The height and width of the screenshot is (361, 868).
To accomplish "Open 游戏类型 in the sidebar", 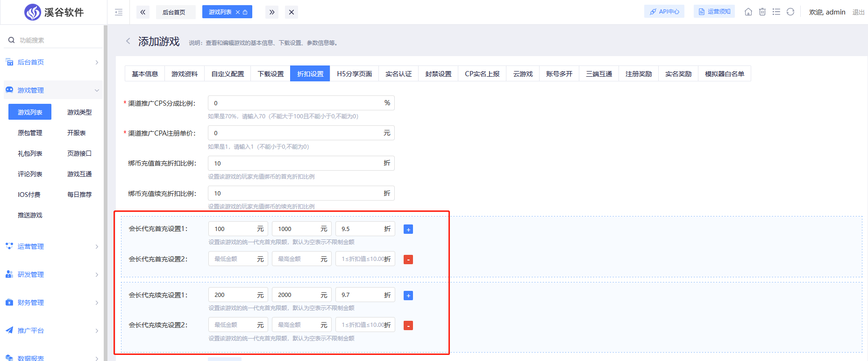I will coord(79,112).
